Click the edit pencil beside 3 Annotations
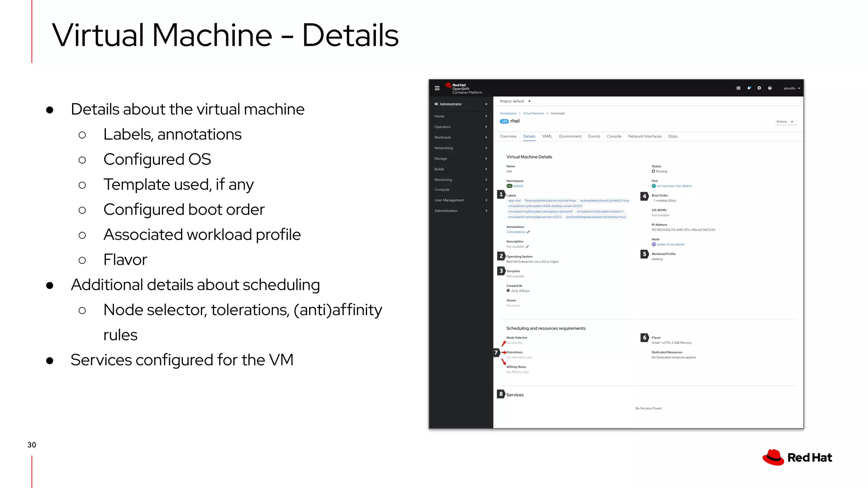Screen dimensions: 868x488 [529, 232]
